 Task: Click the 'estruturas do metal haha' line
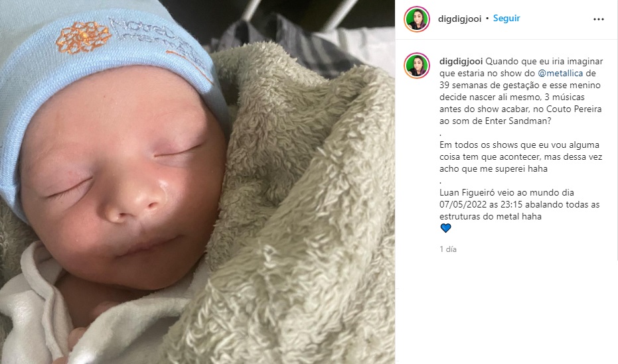491,216
